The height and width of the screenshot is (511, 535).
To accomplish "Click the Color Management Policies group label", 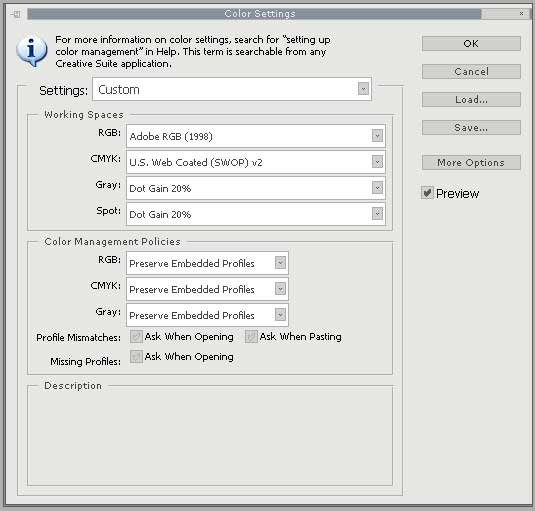I will [x=112, y=242].
